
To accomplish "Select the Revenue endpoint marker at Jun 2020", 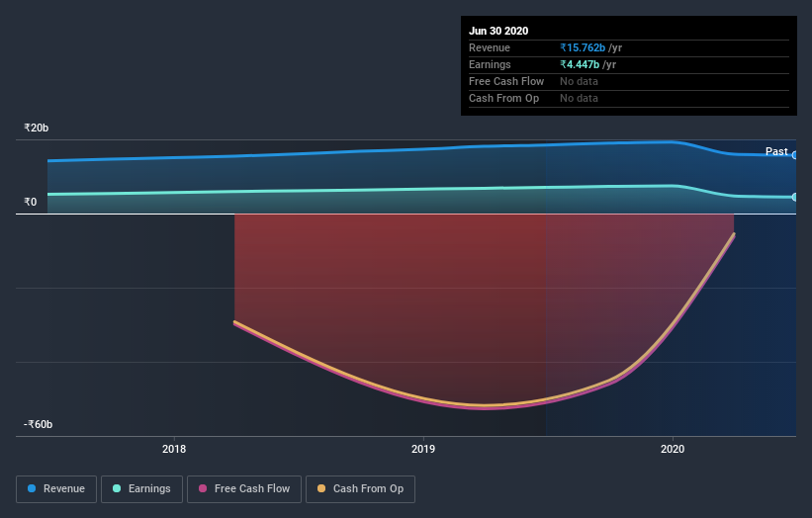I will (x=795, y=155).
